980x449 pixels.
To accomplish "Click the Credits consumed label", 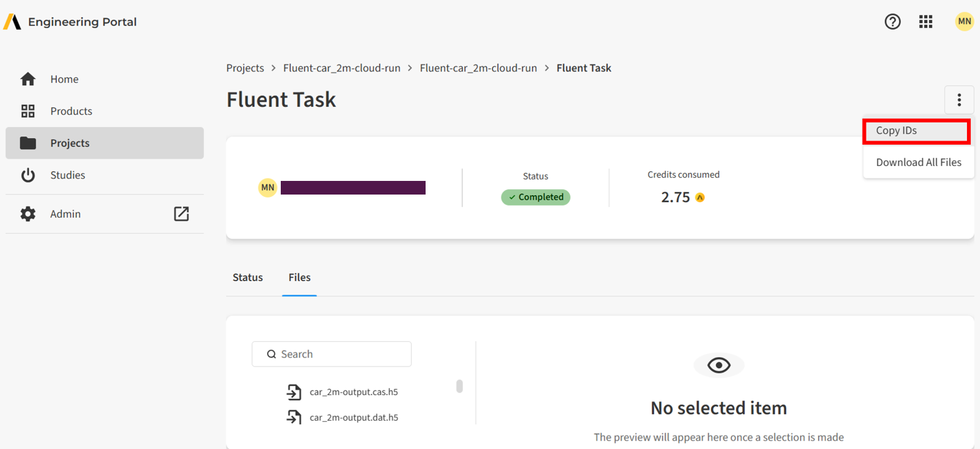I will click(683, 174).
